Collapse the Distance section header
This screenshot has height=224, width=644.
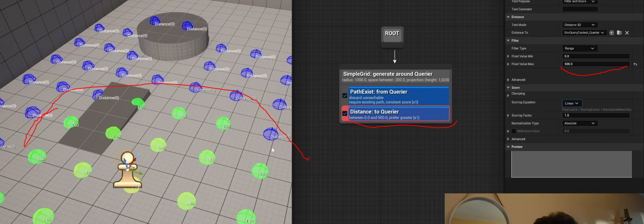coord(508,17)
